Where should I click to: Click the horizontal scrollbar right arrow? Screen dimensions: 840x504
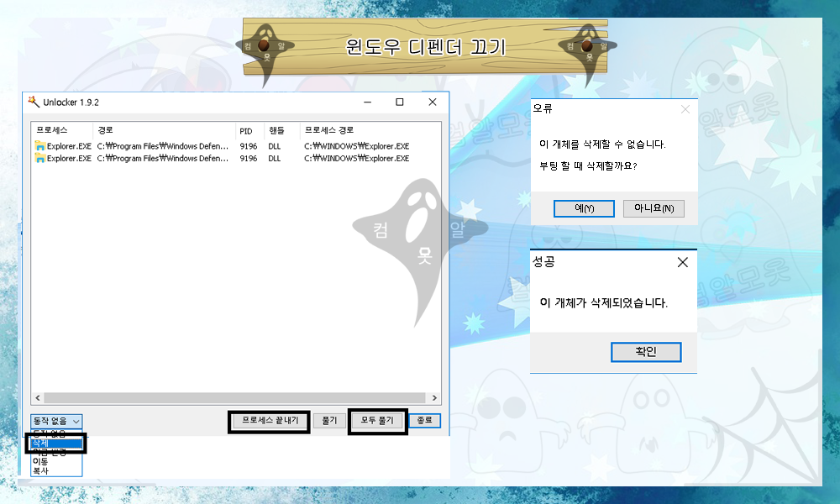click(434, 398)
